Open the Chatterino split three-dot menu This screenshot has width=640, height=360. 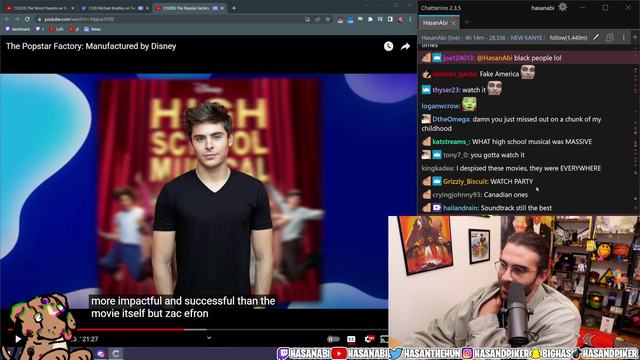tap(624, 37)
